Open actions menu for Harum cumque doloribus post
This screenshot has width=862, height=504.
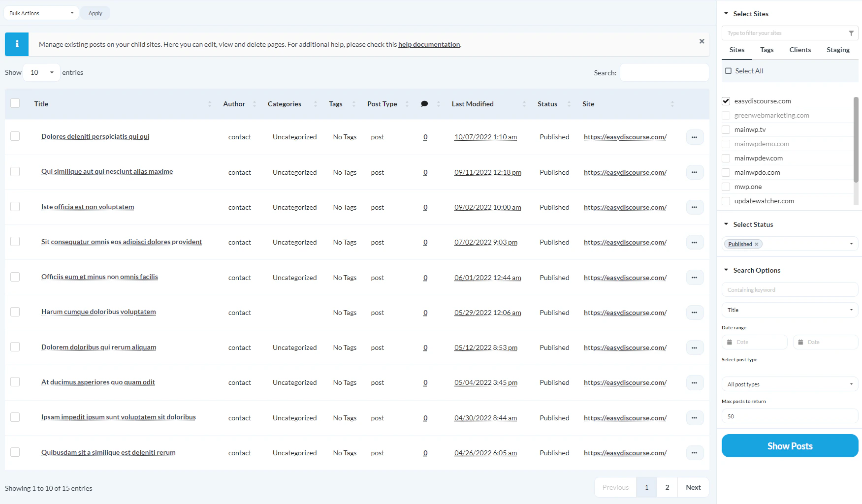tap(694, 313)
